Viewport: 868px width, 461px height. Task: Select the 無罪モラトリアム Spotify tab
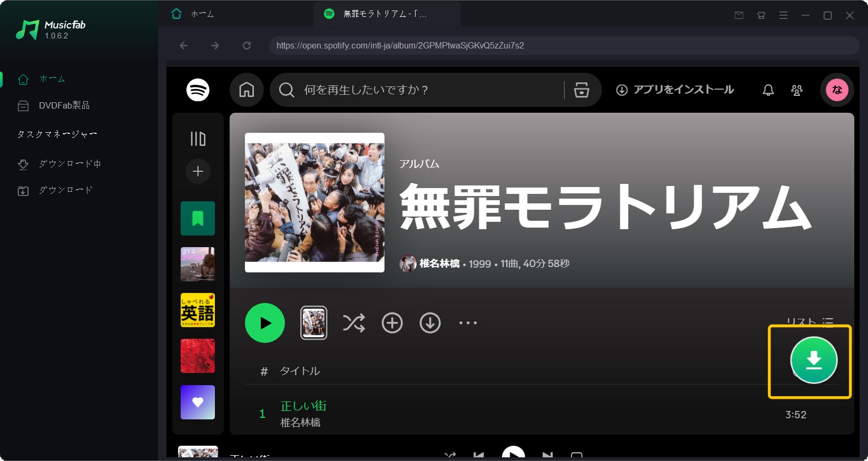click(387, 14)
